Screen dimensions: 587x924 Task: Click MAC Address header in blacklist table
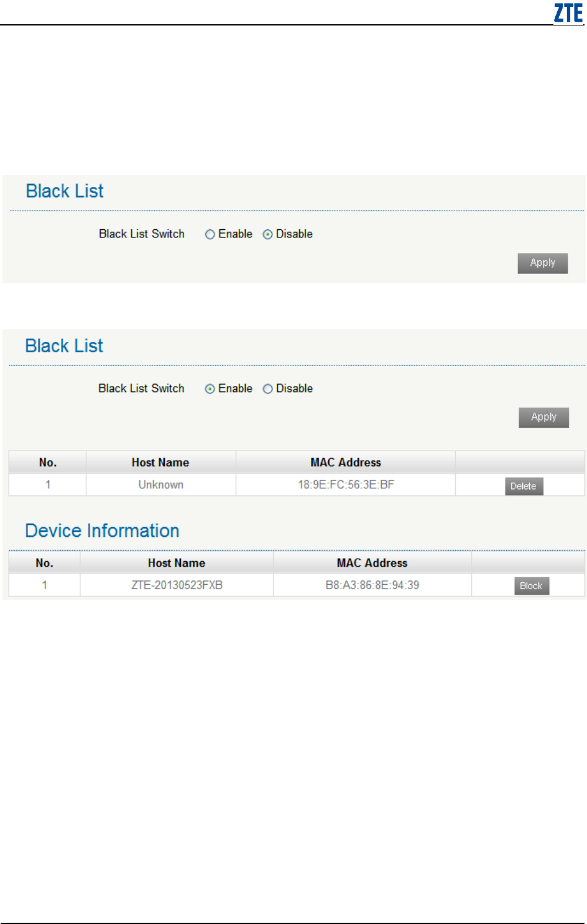(346, 462)
